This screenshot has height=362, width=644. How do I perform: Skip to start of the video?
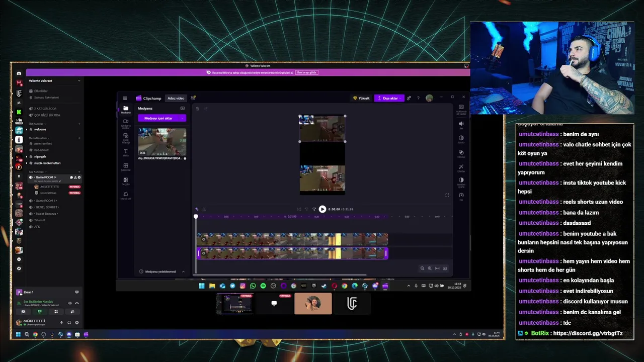(299, 209)
